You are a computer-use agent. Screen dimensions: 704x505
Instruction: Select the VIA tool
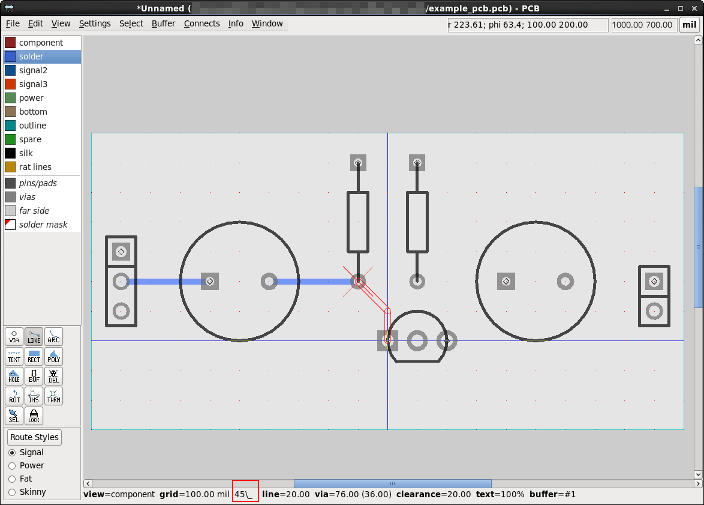point(14,337)
